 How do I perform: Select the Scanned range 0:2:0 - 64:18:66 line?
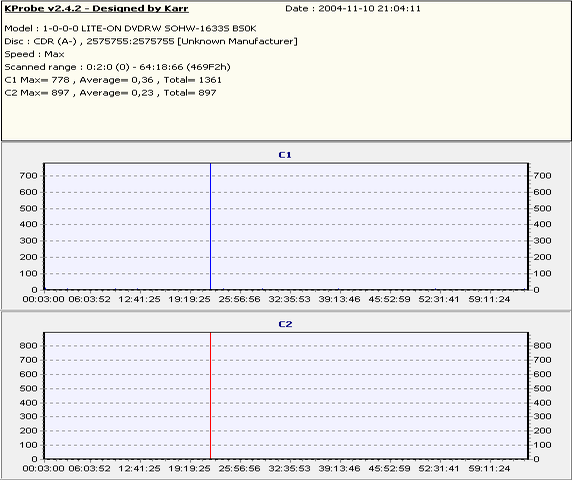(x=117, y=67)
